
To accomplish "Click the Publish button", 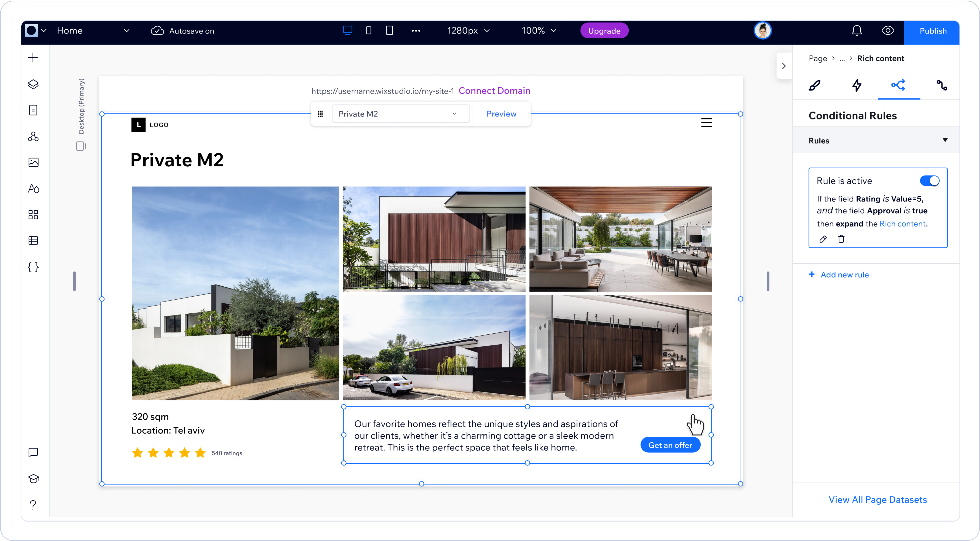I will (x=932, y=31).
